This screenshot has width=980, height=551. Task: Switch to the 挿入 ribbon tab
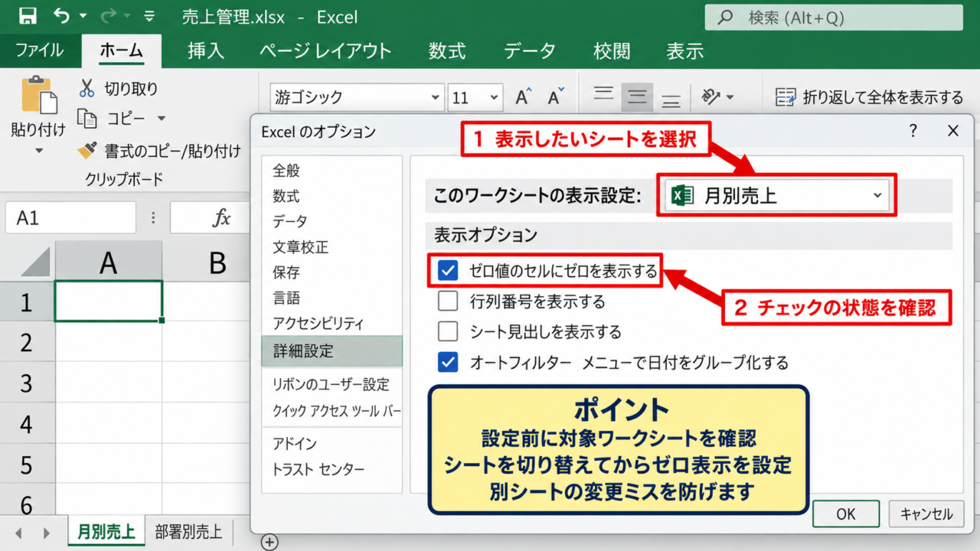pos(206,51)
